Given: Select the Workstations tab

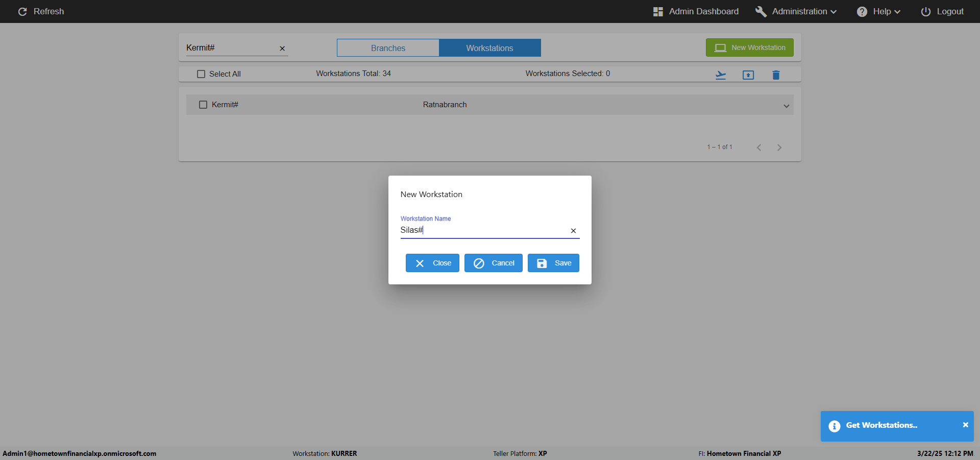Looking at the screenshot, I should pos(490,48).
